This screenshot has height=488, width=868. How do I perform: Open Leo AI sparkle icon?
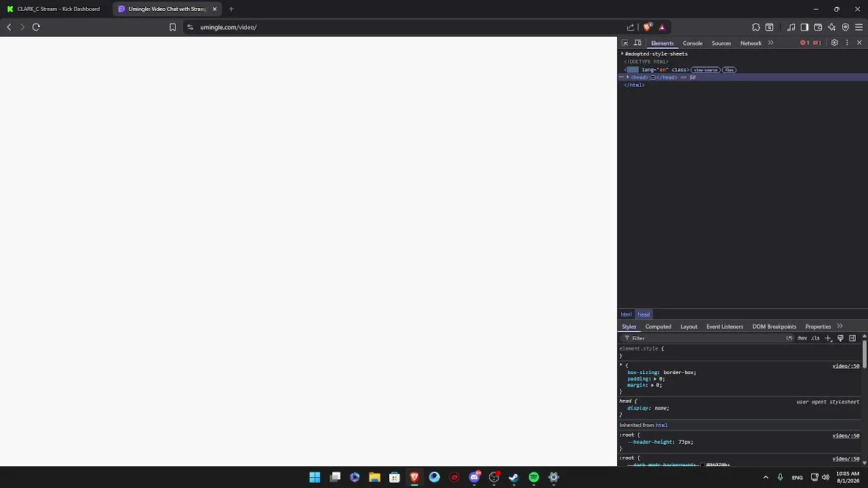[x=832, y=27]
